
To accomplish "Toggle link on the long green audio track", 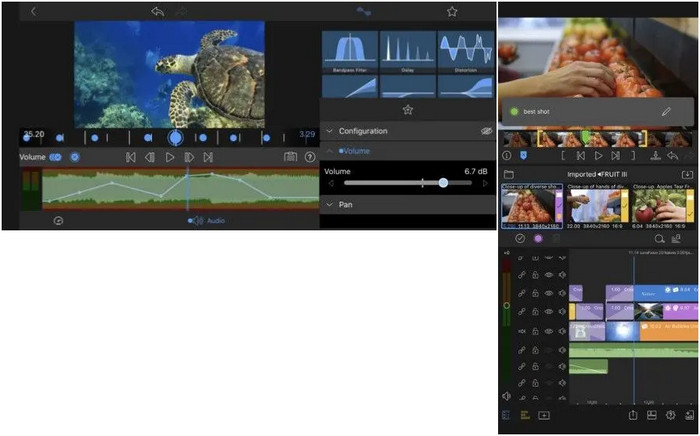I will point(521,350).
